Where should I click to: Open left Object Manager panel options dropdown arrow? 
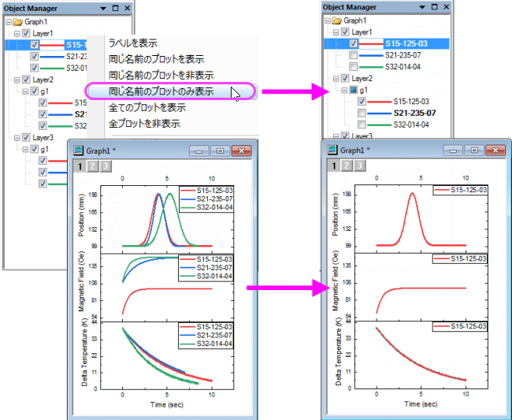click(x=103, y=9)
